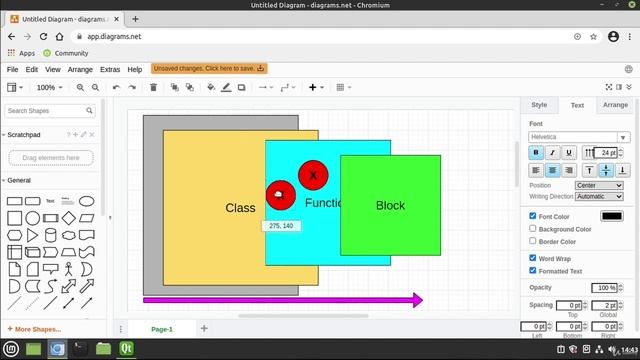Open the Extras menu

pos(110,69)
